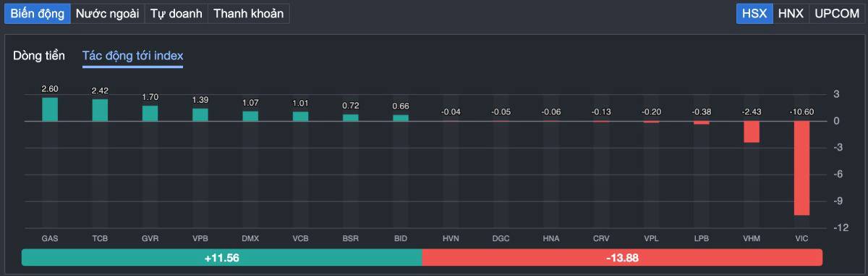The width and height of the screenshot is (868, 276).
Task: Click the BSR green bar
Action: click(351, 117)
